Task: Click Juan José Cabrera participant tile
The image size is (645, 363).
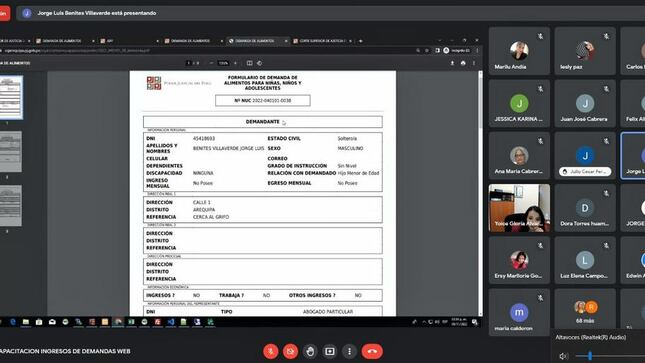Action: (x=585, y=103)
